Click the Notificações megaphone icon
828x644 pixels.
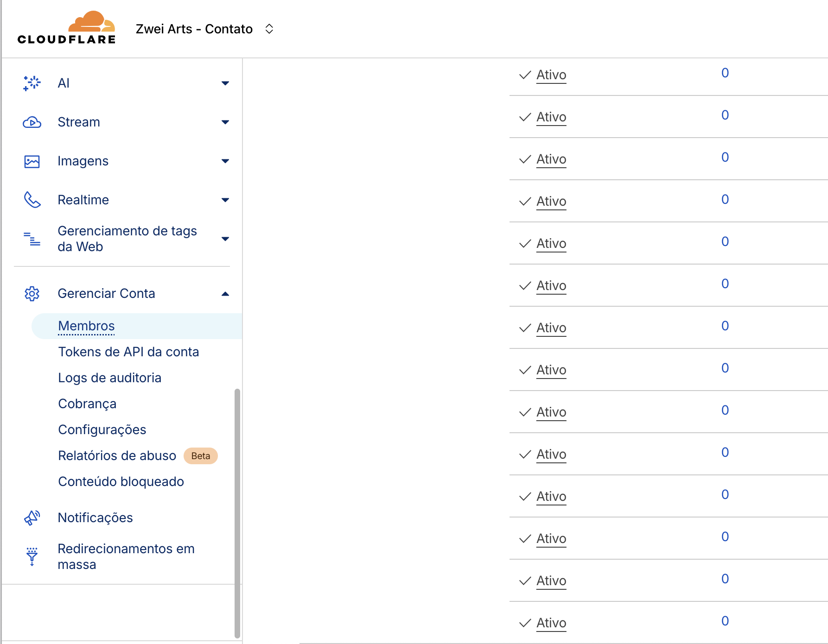tap(32, 518)
